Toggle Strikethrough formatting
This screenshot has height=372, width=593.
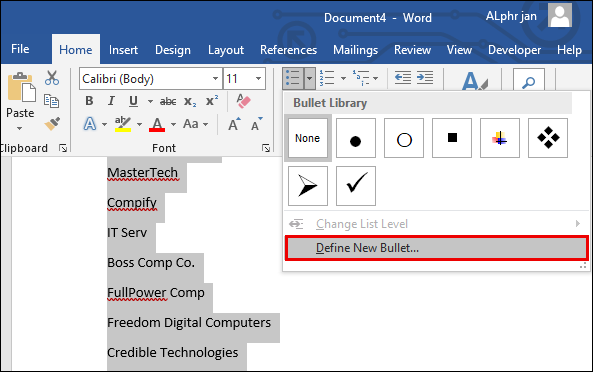pyautogui.click(x=168, y=101)
